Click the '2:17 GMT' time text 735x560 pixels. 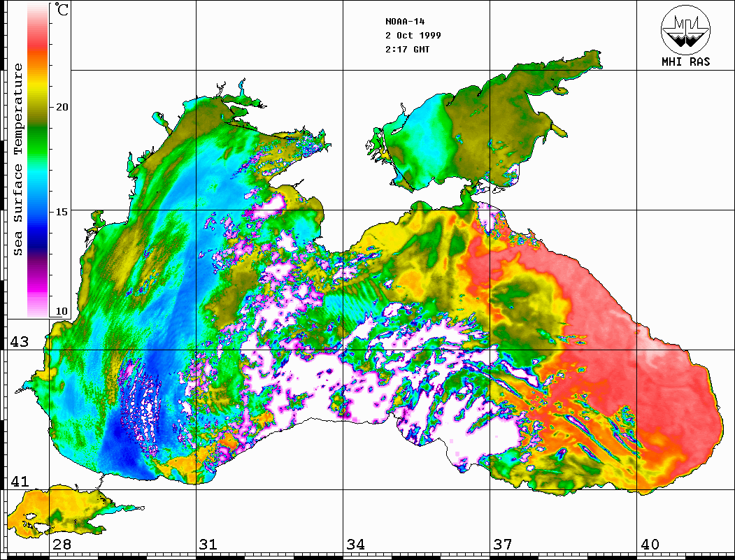(407, 49)
